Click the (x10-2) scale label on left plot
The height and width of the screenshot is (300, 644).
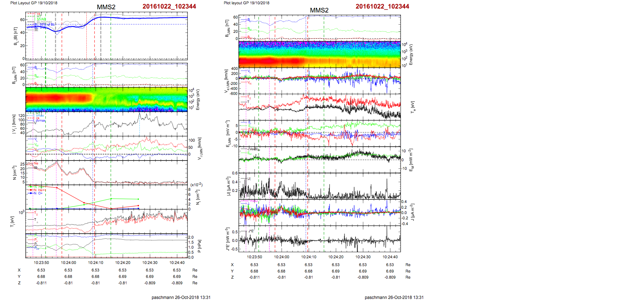click(x=196, y=185)
